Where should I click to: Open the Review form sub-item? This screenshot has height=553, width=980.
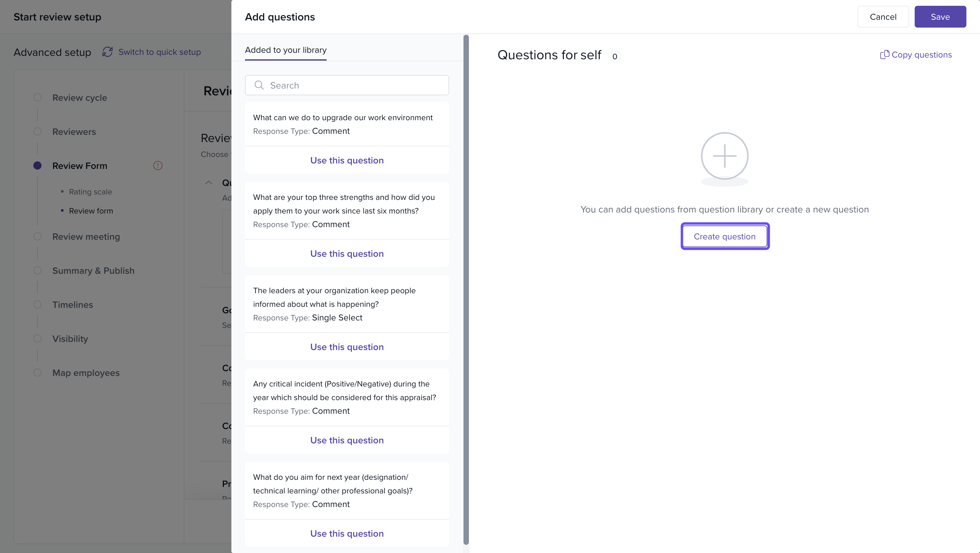91,211
